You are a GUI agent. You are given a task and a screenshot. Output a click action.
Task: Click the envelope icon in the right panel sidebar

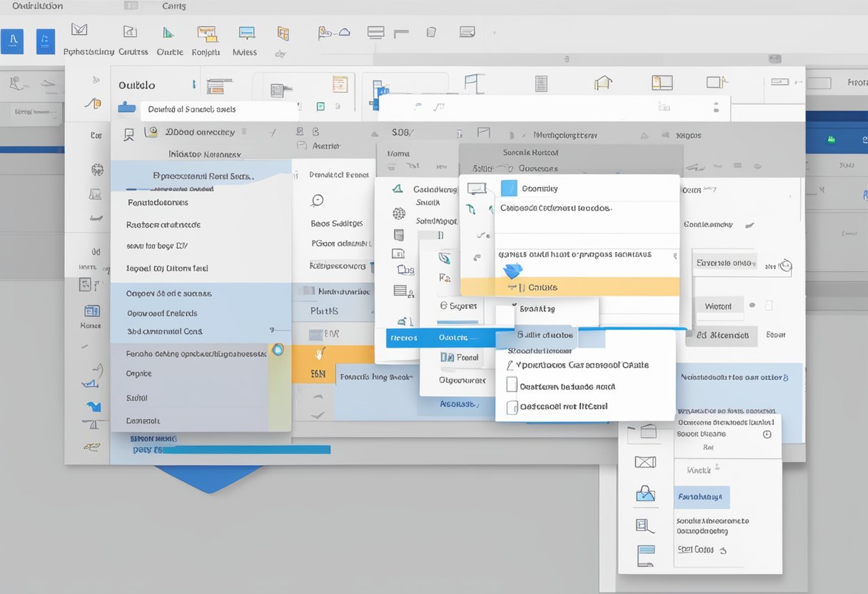coord(646,462)
